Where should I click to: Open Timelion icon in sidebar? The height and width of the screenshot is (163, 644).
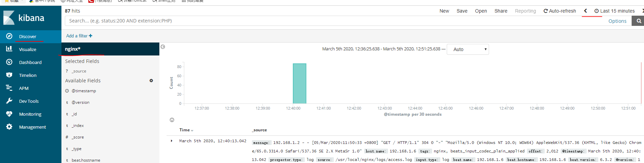[9, 75]
